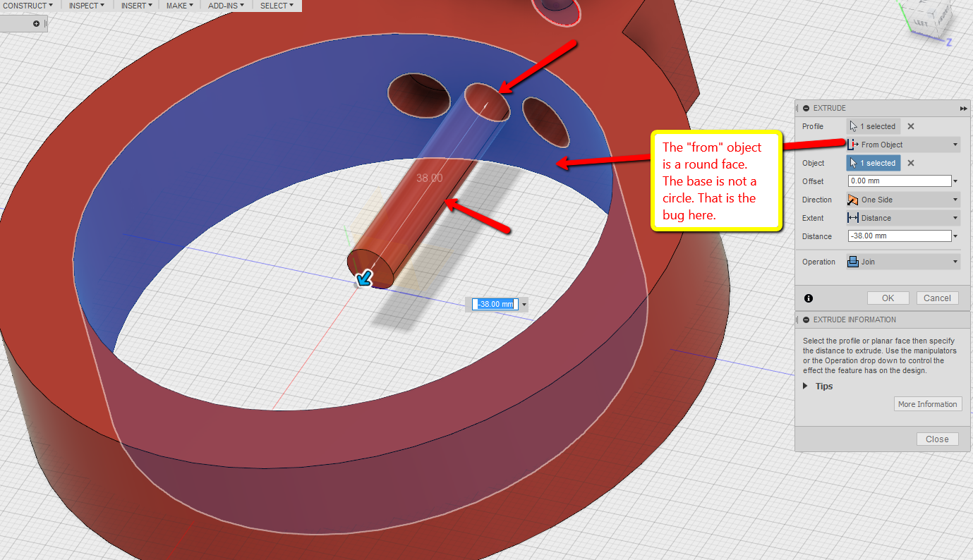Clear the Object selection with the X icon
This screenshot has height=560, width=973.
coord(909,163)
